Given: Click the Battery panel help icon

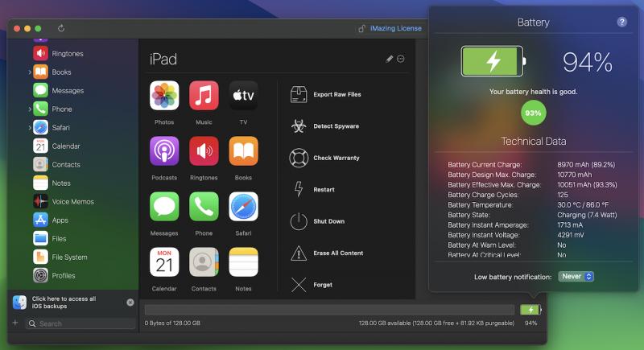Looking at the screenshot, I should click(621, 22).
